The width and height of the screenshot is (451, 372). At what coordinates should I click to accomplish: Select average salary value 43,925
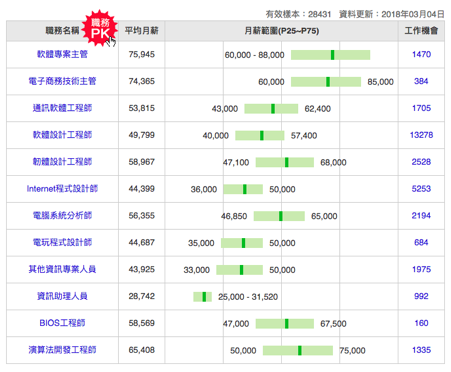142,269
